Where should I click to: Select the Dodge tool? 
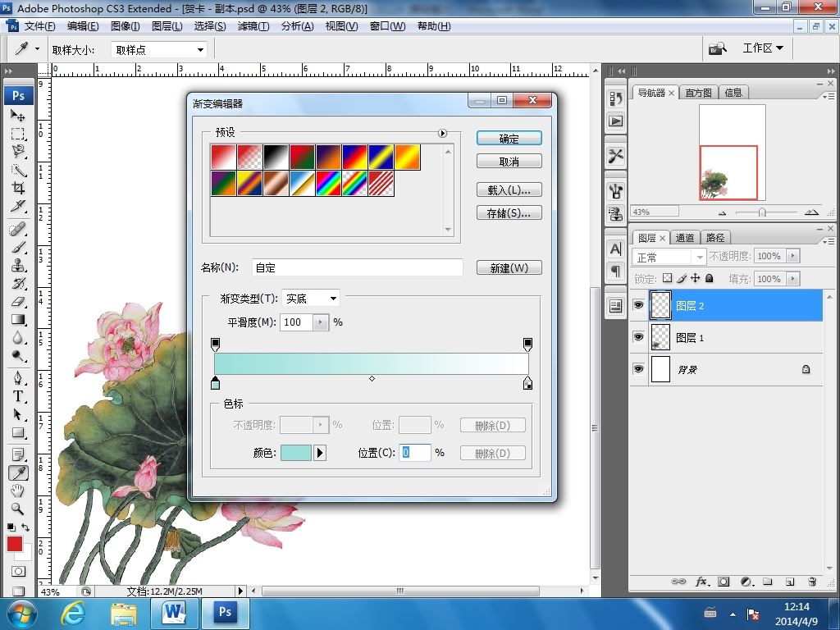[x=18, y=356]
